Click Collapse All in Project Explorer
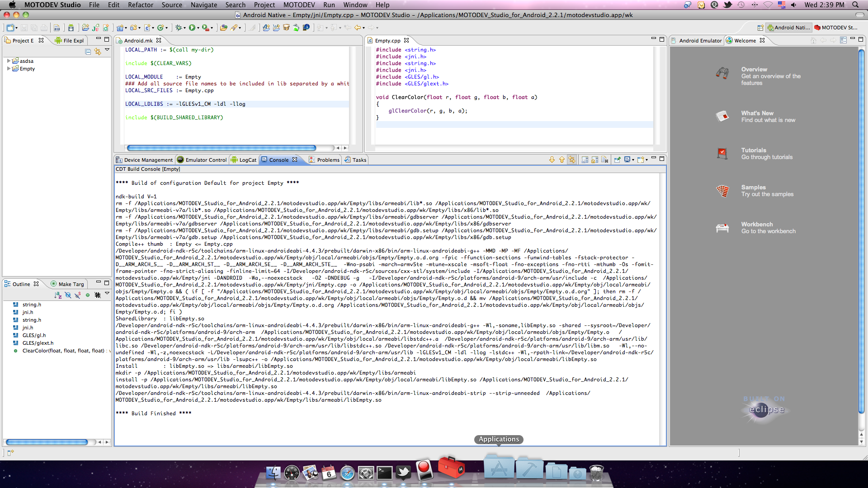 [88, 52]
